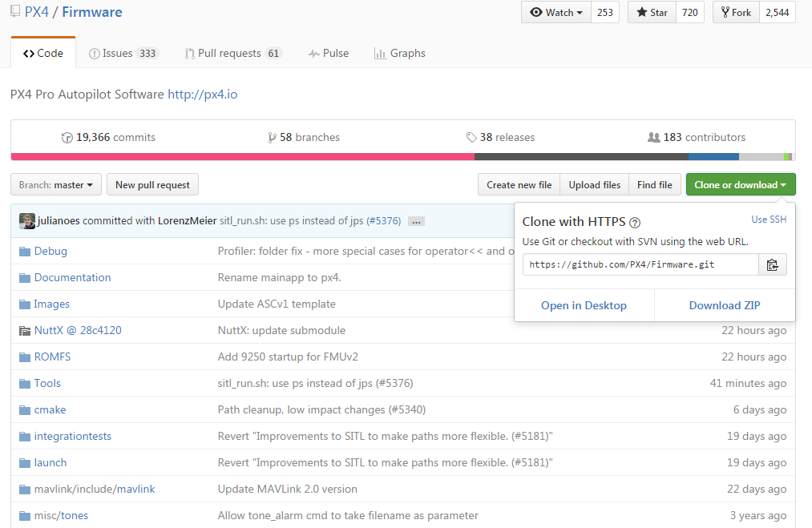Open the Firmware repository title link
Viewport: 812px width, 528px height.
coord(92,12)
